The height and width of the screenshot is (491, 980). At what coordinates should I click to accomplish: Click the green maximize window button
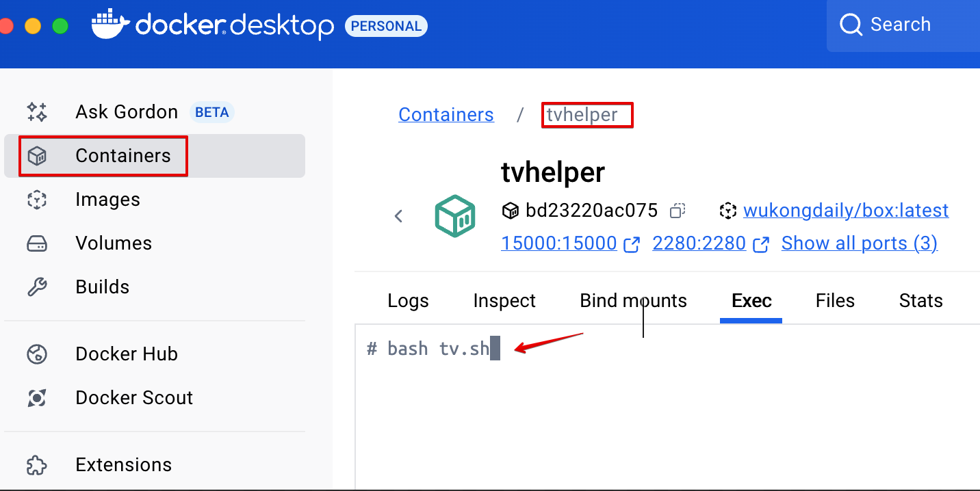point(60,26)
